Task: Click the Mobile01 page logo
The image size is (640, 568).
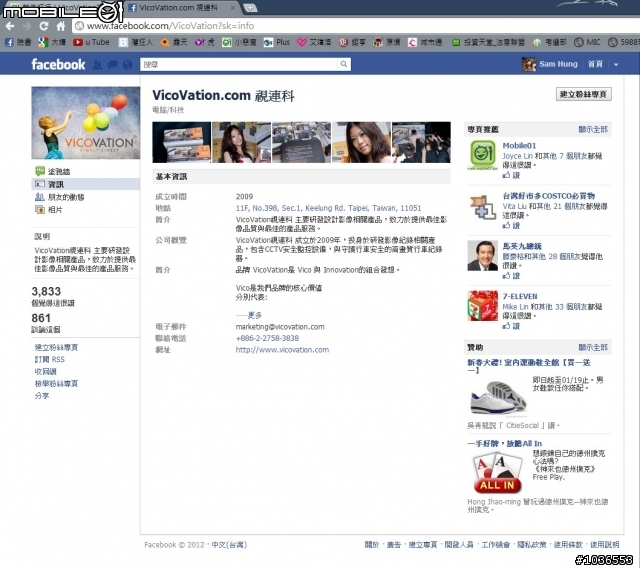Action: click(x=483, y=155)
